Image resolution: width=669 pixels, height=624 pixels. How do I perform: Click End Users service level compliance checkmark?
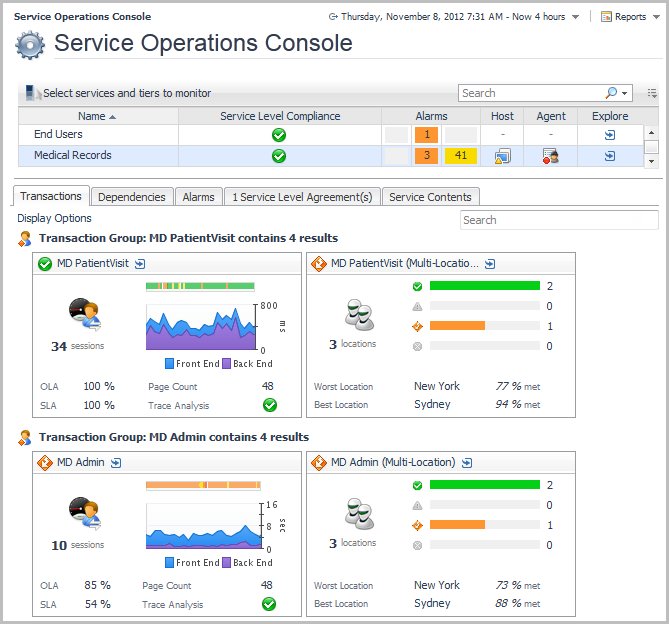[x=279, y=135]
